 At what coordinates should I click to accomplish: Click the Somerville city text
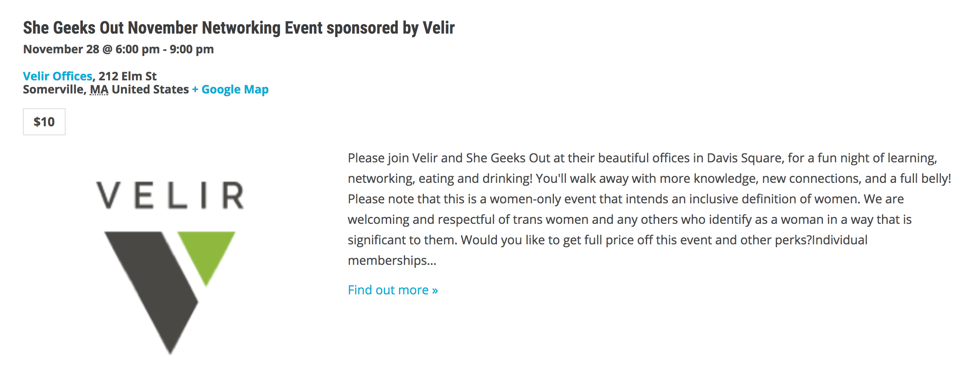point(53,89)
